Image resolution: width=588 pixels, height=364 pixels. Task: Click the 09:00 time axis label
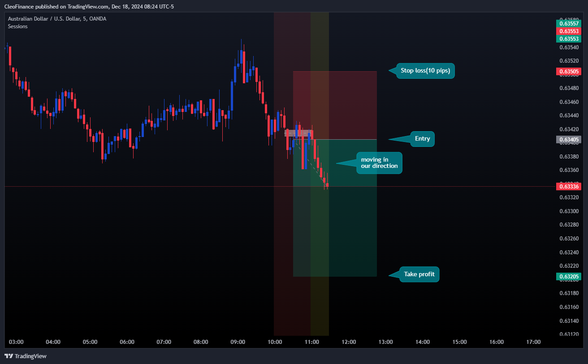click(x=238, y=342)
